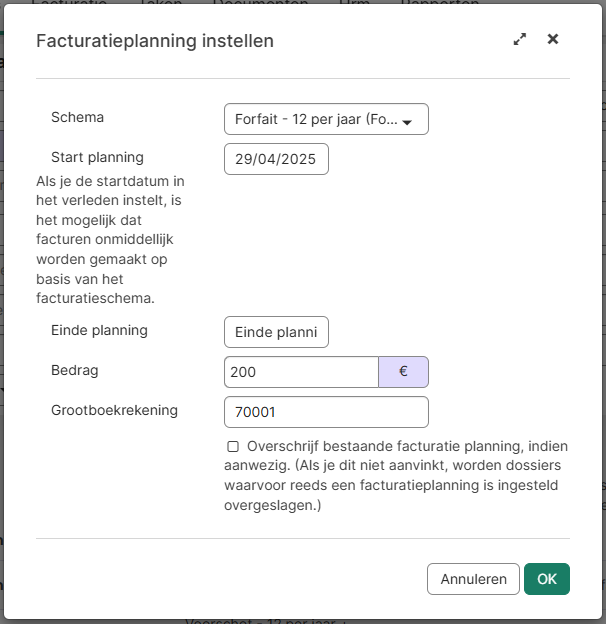Click the Bedrag label
The height and width of the screenshot is (624, 606).
click(75, 370)
